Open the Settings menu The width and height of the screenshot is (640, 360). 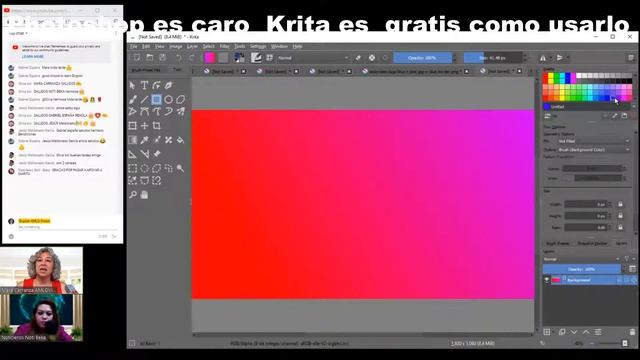pyautogui.click(x=258, y=47)
